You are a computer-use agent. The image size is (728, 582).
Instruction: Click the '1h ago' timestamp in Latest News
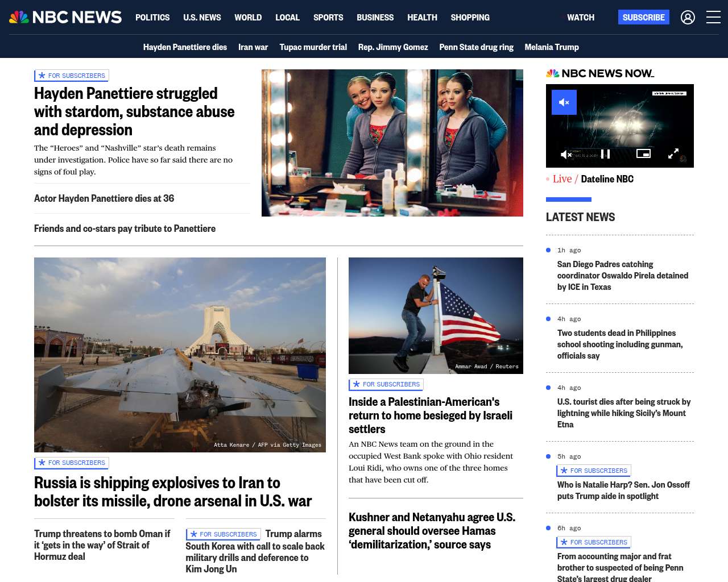[x=569, y=250]
